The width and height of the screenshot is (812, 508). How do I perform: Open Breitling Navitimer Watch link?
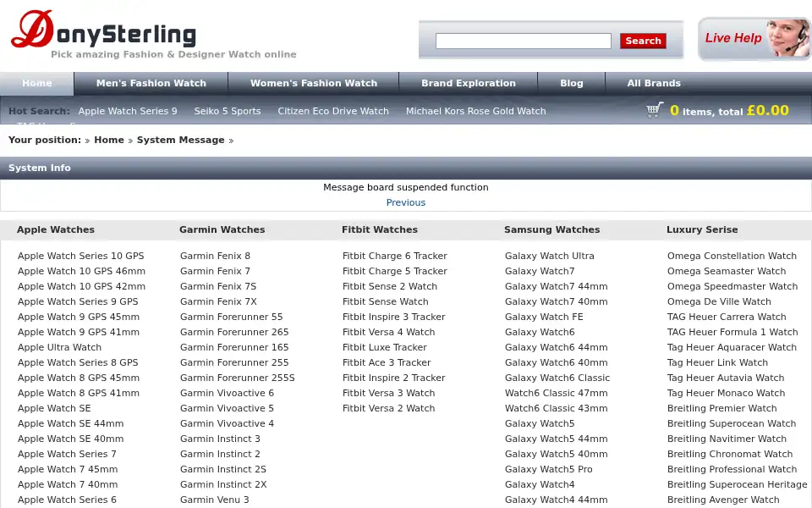pyautogui.click(x=727, y=439)
